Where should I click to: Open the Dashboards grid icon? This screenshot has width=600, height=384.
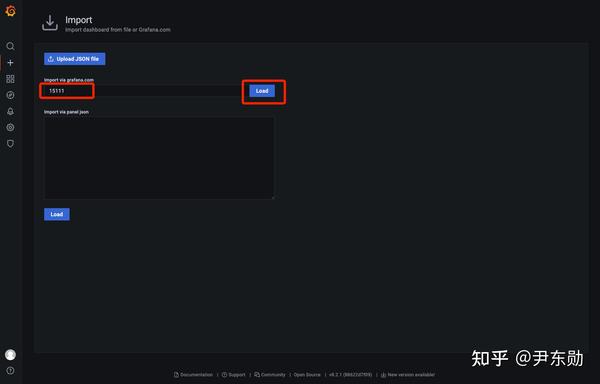tap(10, 79)
